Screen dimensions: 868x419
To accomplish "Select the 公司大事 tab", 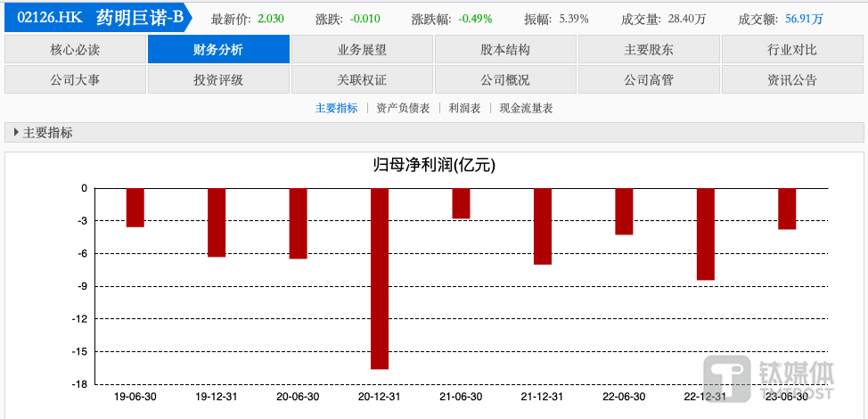I will (x=75, y=79).
